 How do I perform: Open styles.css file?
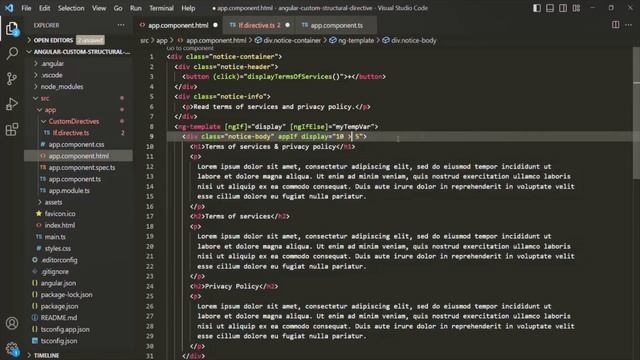click(58, 248)
